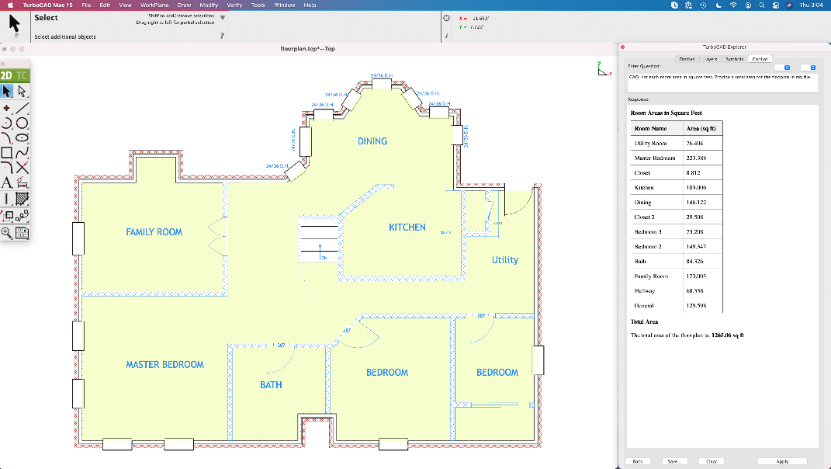The width and height of the screenshot is (831, 469).
Task: Select the Ellipse tool
Action: (x=22, y=138)
